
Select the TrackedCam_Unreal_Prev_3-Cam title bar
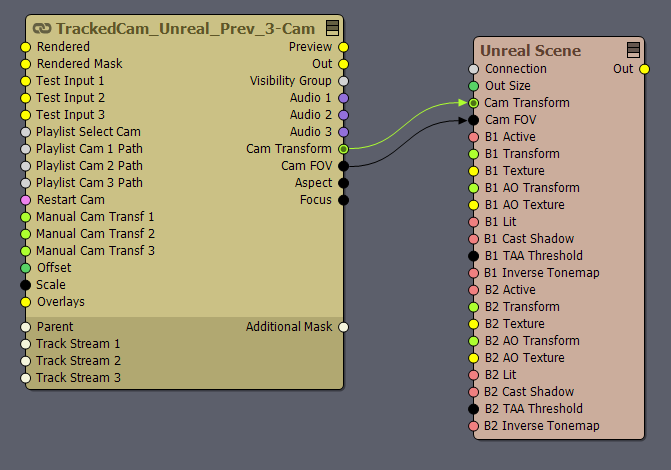180,30
